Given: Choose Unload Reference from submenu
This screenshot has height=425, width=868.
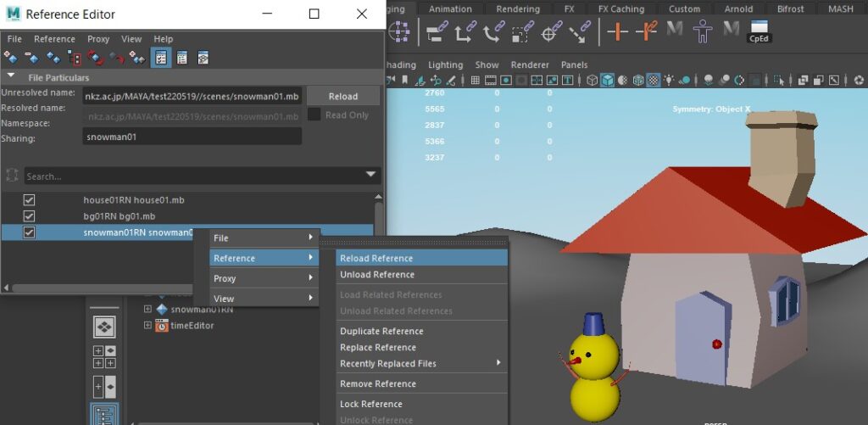Looking at the screenshot, I should (x=421, y=274).
